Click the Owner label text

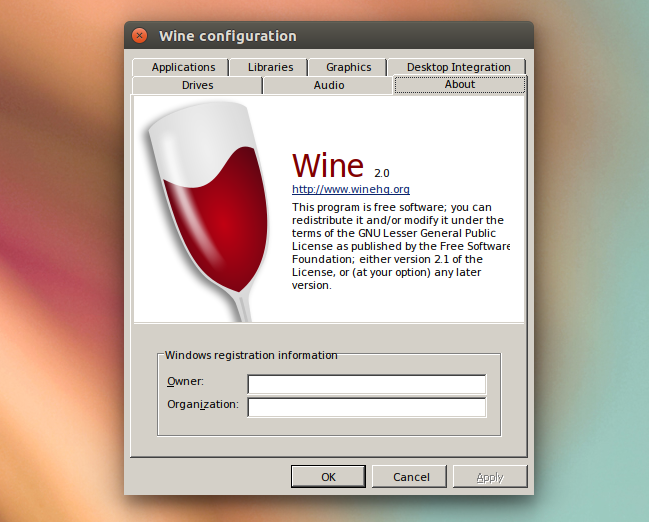pyautogui.click(x=185, y=382)
